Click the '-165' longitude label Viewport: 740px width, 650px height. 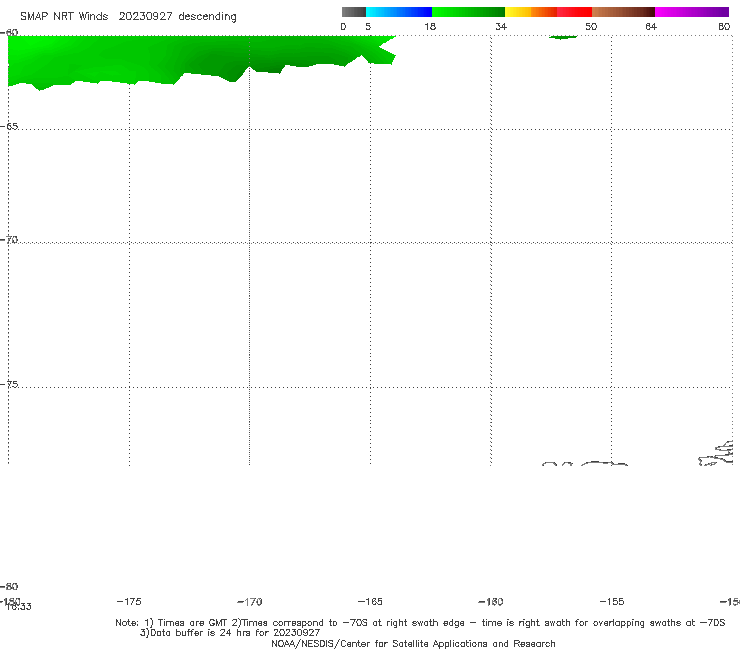370,602
